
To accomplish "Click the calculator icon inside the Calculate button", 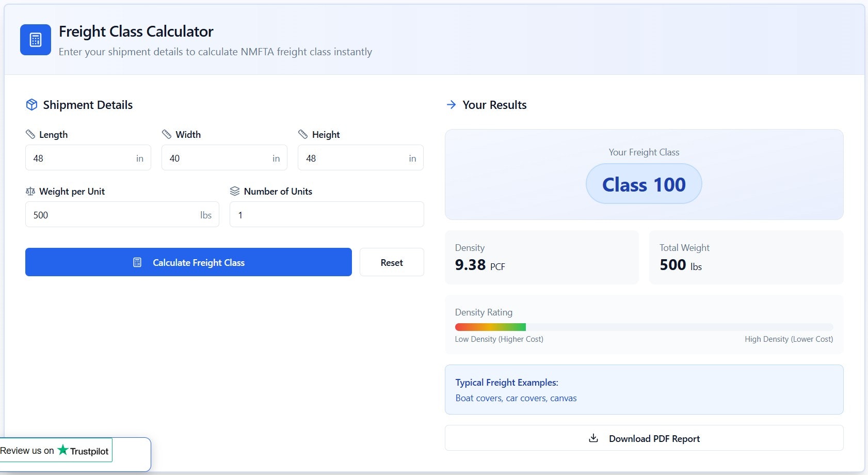I will pyautogui.click(x=136, y=262).
